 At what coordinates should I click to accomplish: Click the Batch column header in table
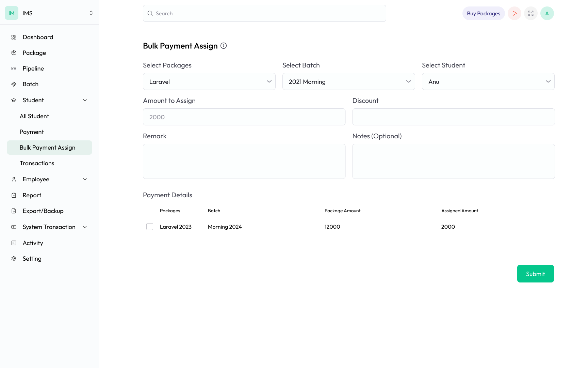214,211
